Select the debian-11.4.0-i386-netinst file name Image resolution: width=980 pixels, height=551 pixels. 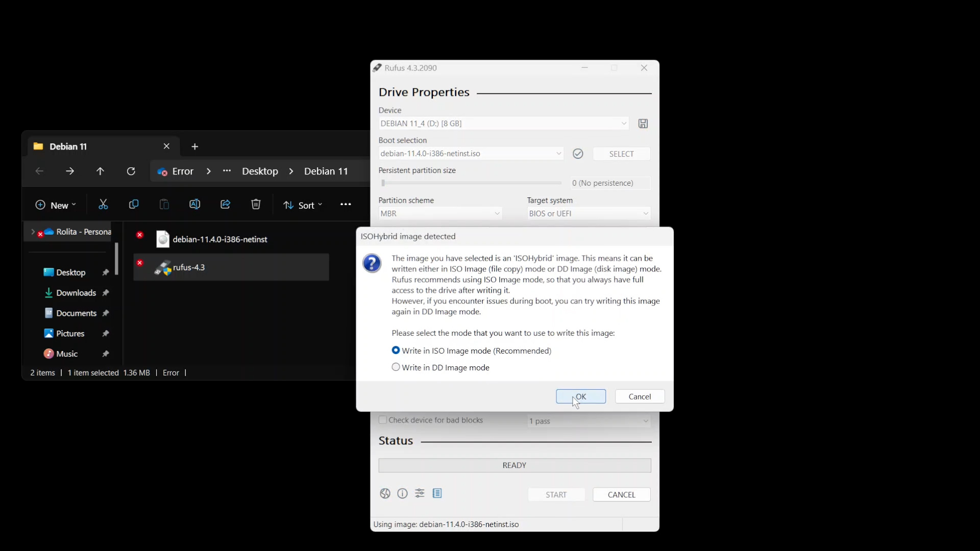220,239
